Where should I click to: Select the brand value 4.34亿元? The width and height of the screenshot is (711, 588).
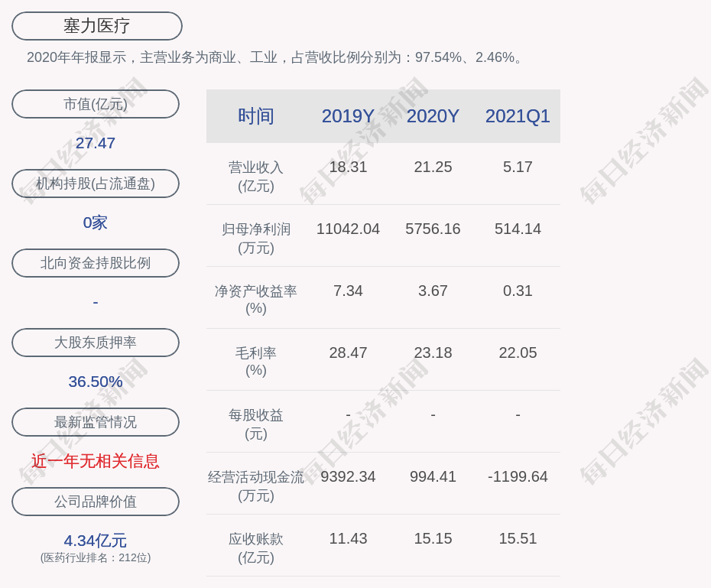pos(96,541)
